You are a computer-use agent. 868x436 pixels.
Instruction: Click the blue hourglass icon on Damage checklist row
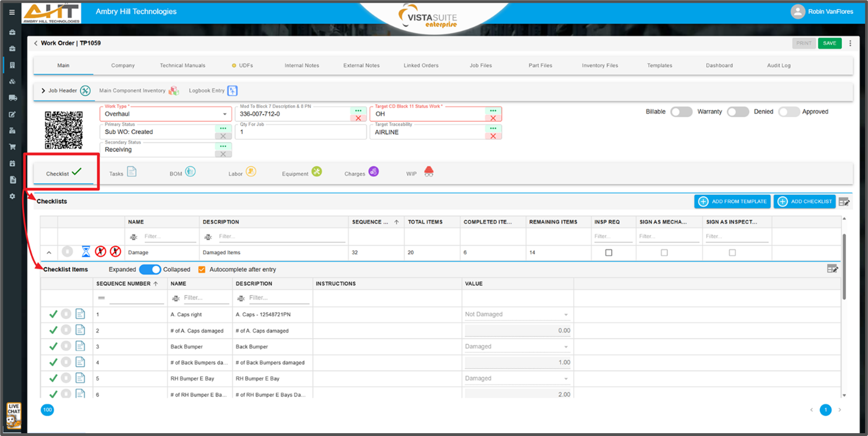[x=85, y=251]
